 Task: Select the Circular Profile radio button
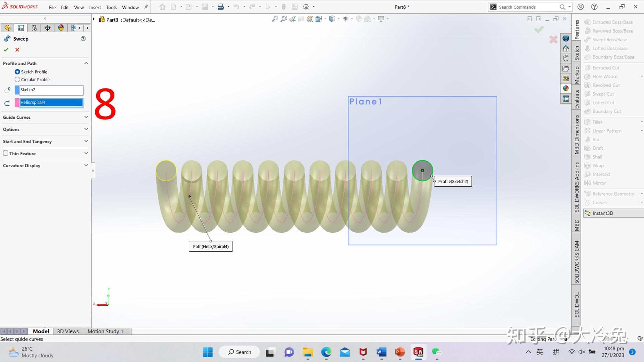click(17, 79)
